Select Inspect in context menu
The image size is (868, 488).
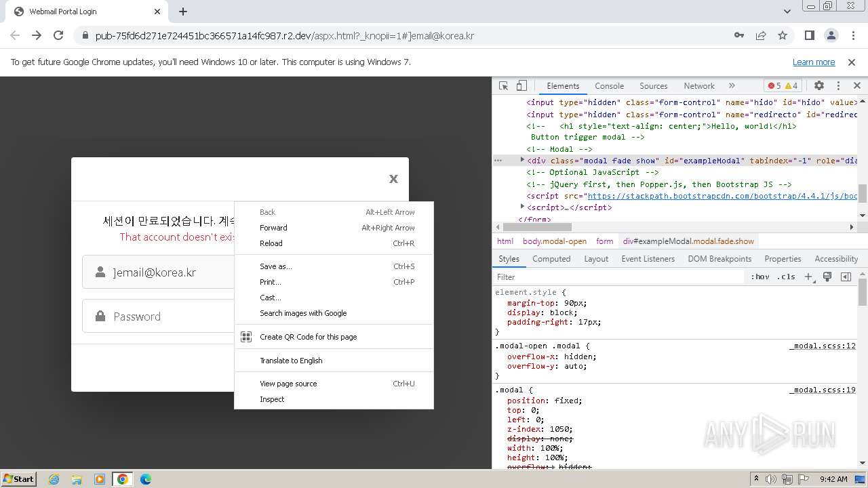[334, 399]
